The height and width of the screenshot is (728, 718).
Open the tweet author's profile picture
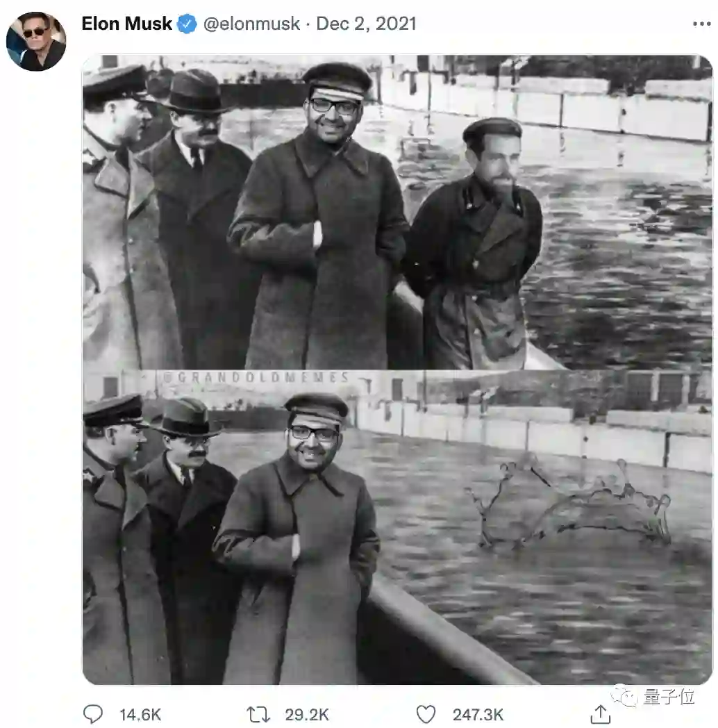[x=36, y=41]
